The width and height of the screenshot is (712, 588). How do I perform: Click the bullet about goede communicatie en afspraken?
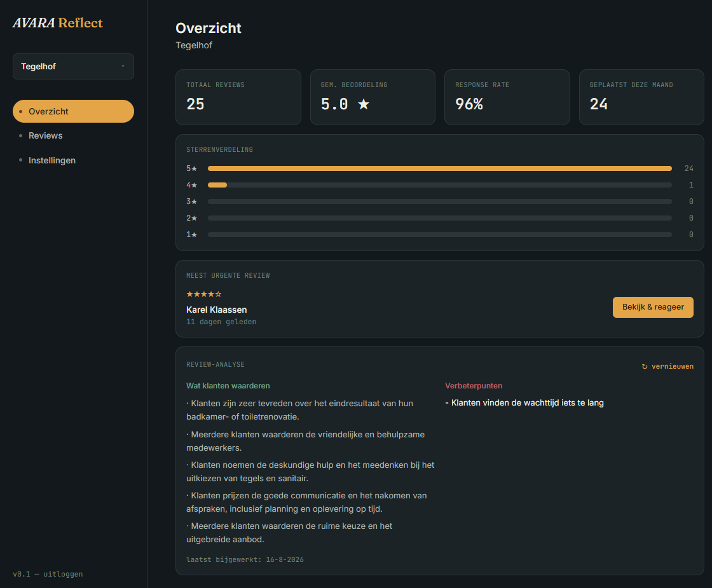[306, 502]
